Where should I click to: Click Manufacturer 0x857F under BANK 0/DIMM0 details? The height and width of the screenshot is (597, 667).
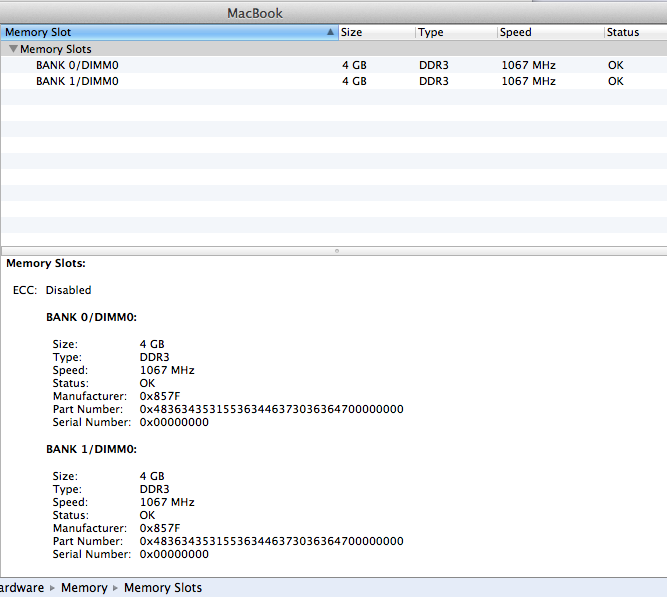click(160, 396)
